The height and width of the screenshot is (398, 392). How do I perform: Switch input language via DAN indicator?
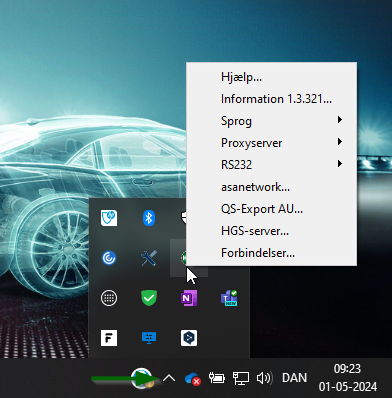coord(294,378)
